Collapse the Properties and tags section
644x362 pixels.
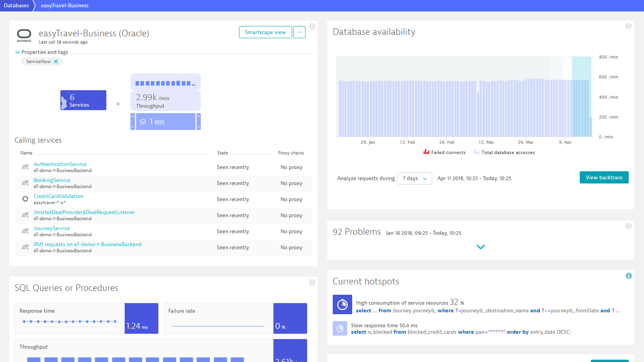[x=17, y=52]
